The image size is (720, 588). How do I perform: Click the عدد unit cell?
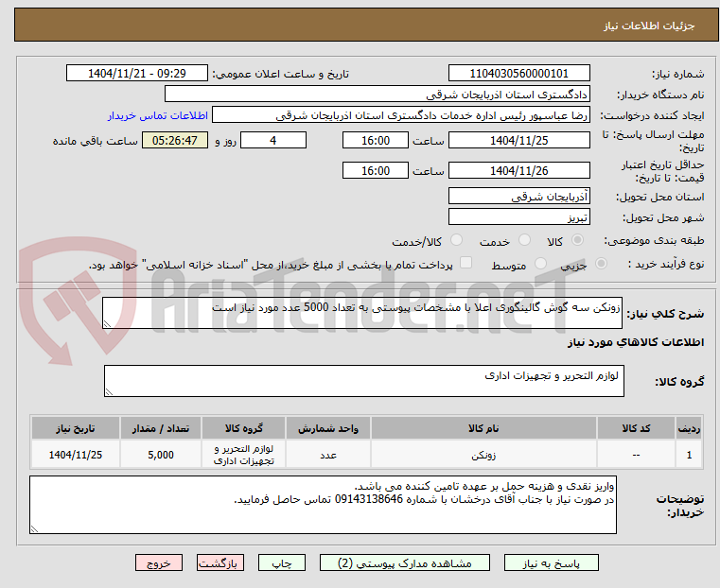328,455
